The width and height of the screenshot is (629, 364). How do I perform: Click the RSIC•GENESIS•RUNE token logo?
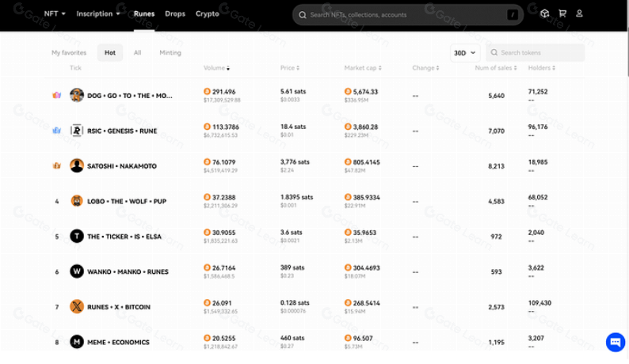click(x=77, y=131)
